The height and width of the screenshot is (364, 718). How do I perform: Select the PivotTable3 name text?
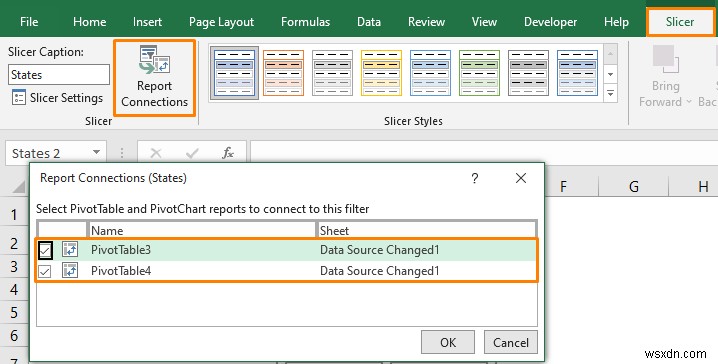click(121, 250)
